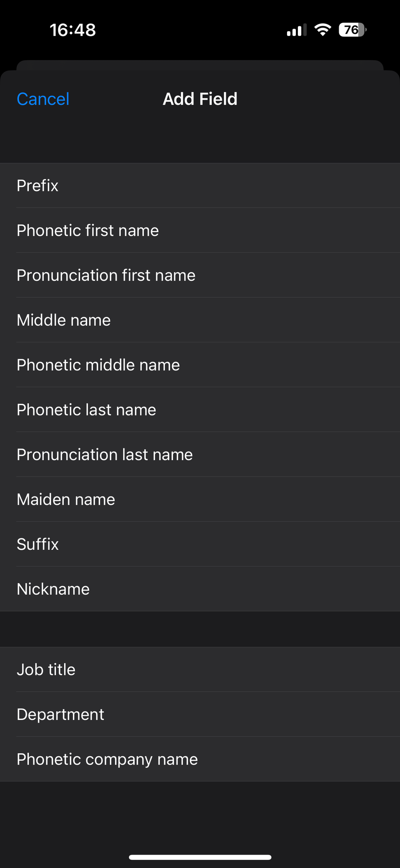The width and height of the screenshot is (400, 868).
Task: Tap the 16:48 clock in status bar
Action: pyautogui.click(x=73, y=30)
